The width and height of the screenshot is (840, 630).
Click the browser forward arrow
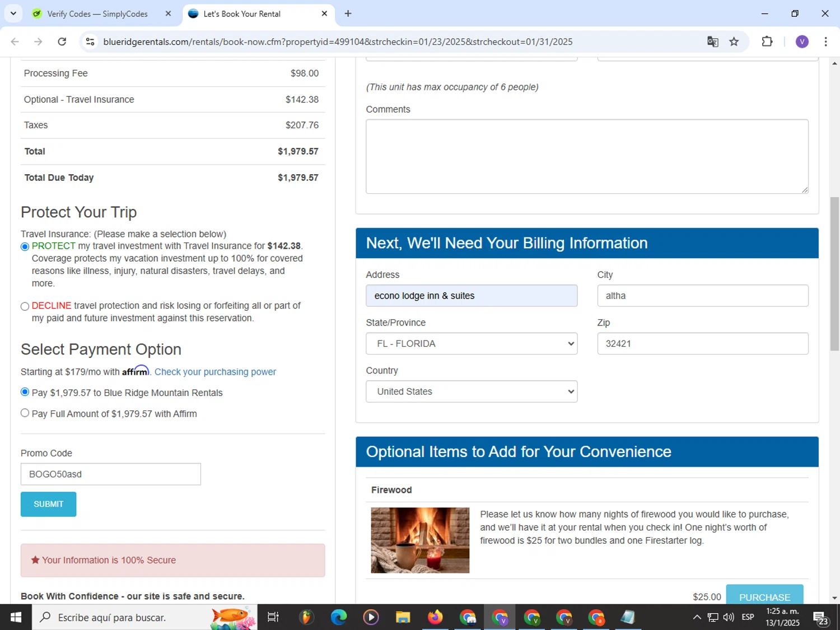[38, 41]
